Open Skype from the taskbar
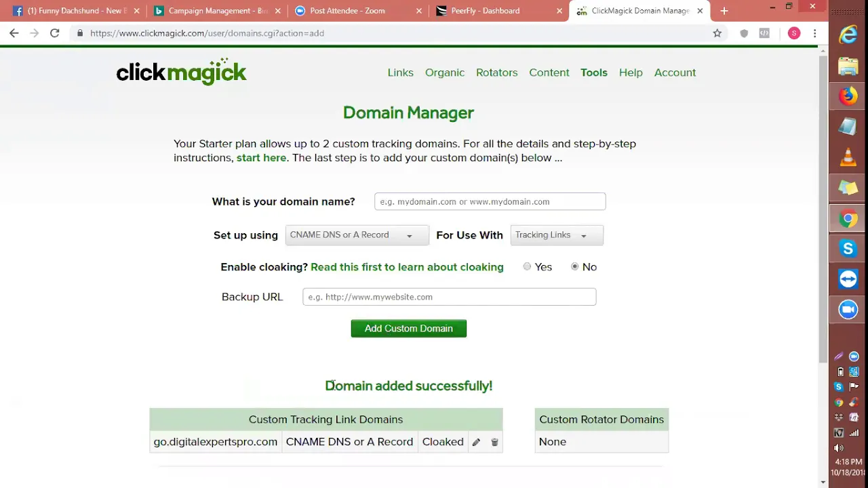Viewport: 868px width, 488px height. tap(848, 249)
